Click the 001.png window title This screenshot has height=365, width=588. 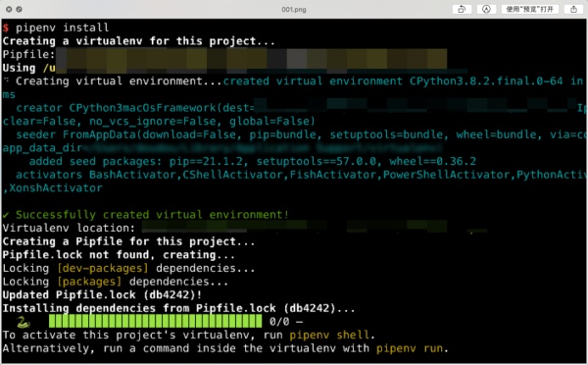click(x=294, y=10)
